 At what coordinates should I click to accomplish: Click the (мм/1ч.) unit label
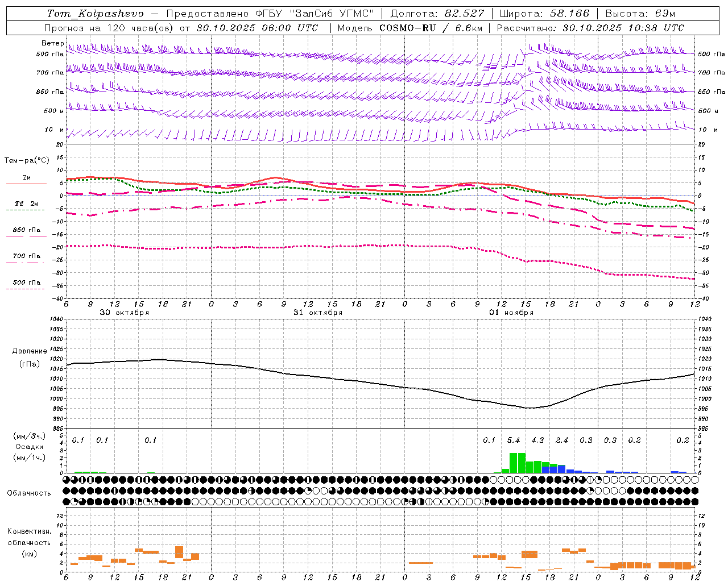point(30,458)
